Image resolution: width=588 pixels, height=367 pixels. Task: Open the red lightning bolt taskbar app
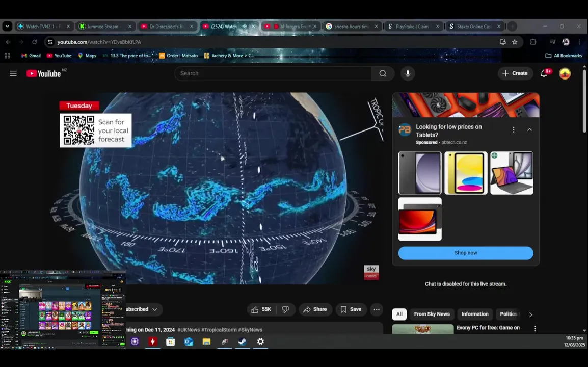click(152, 342)
